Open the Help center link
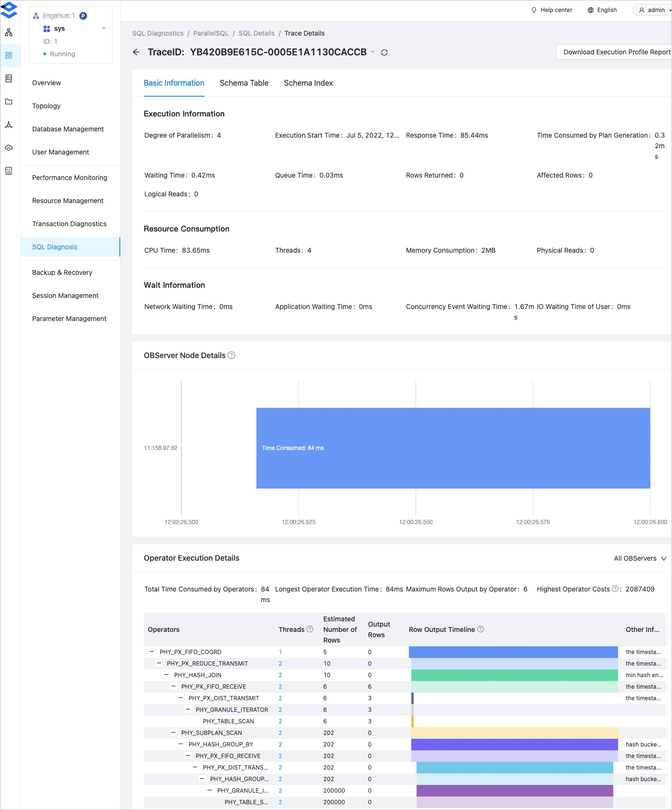This screenshot has height=810, width=672. (557, 10)
